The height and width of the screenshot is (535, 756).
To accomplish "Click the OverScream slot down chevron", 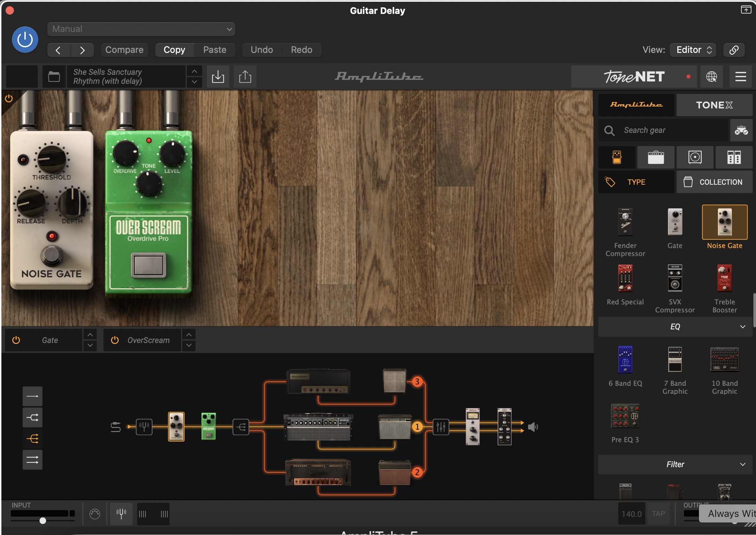I will (189, 345).
